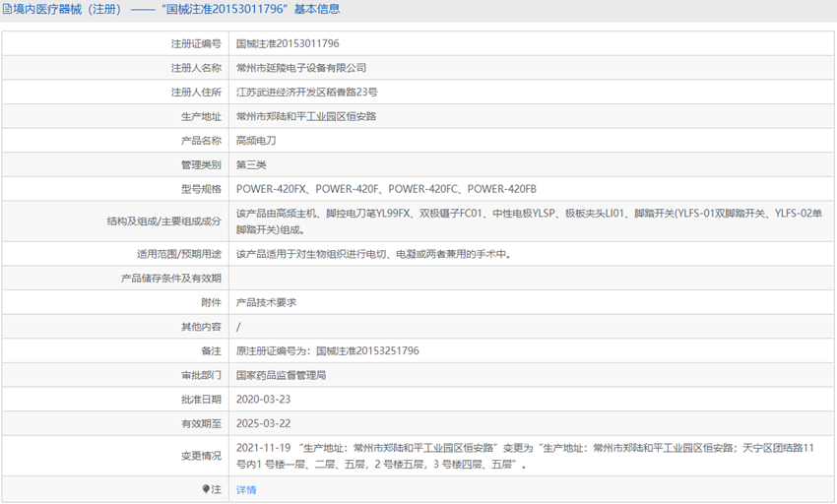This screenshot has height=504, width=837.
Task: Click the 结构及组成/主要组成成分 label cell
Action: (163, 220)
